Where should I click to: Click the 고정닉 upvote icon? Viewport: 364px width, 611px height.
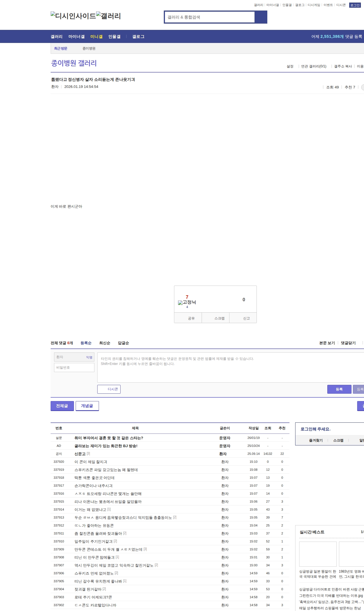pos(187,302)
